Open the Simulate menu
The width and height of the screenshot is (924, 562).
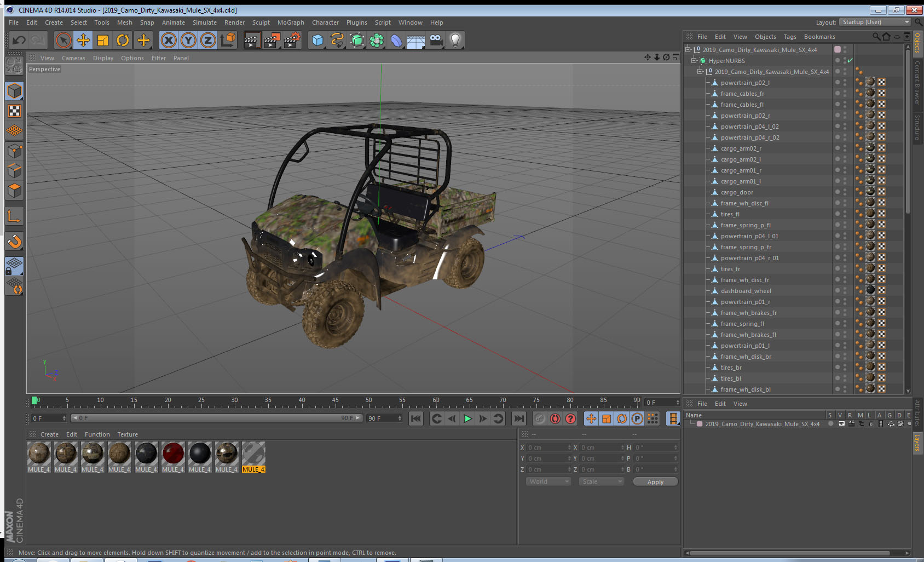[205, 22]
